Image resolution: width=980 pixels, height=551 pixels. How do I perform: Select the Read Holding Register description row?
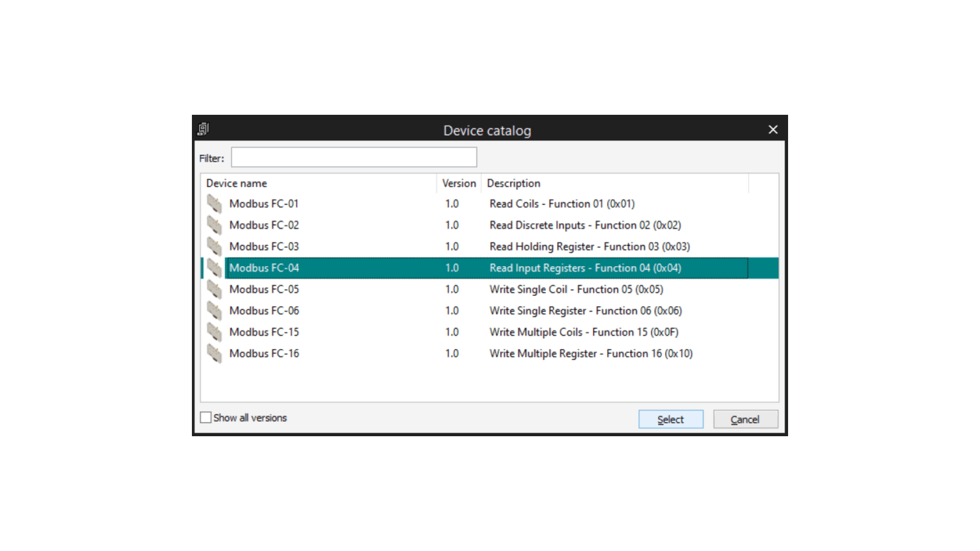[589, 247]
